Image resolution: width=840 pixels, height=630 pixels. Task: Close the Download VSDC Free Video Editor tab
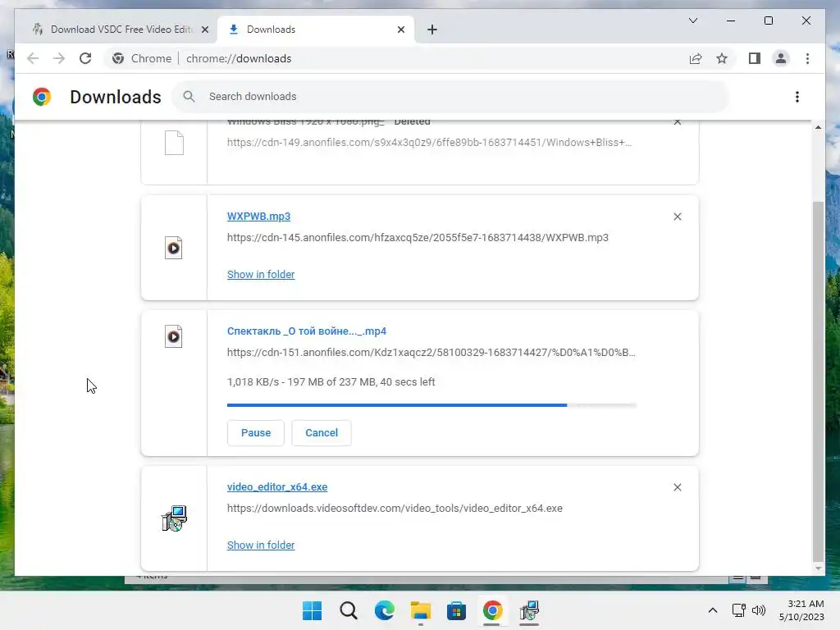click(x=204, y=30)
